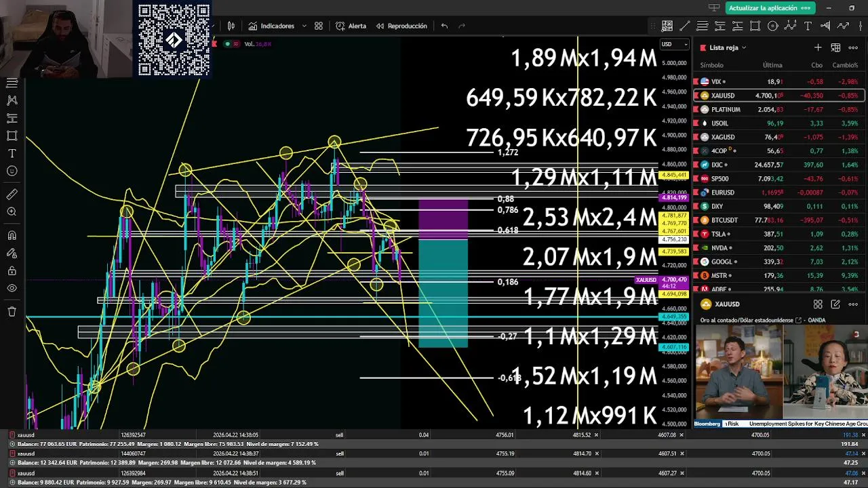Select 4COP in the watchlist

coord(778,150)
